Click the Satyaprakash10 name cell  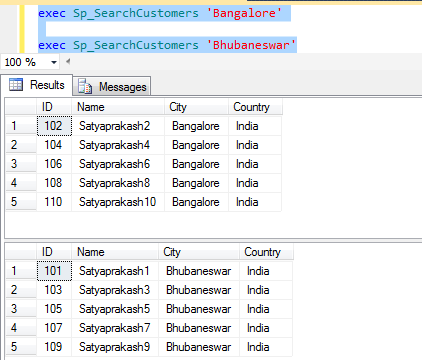[118, 202]
